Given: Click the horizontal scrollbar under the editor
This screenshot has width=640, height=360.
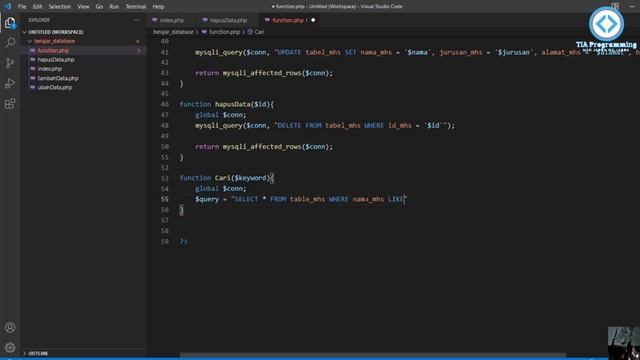Looking at the screenshot, I should point(373,355).
